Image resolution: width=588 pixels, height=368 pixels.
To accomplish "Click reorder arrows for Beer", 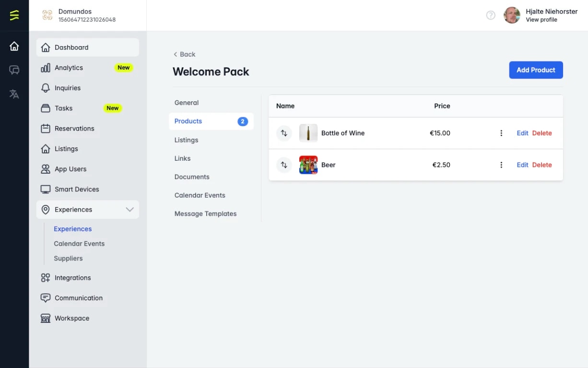I will click(x=284, y=165).
